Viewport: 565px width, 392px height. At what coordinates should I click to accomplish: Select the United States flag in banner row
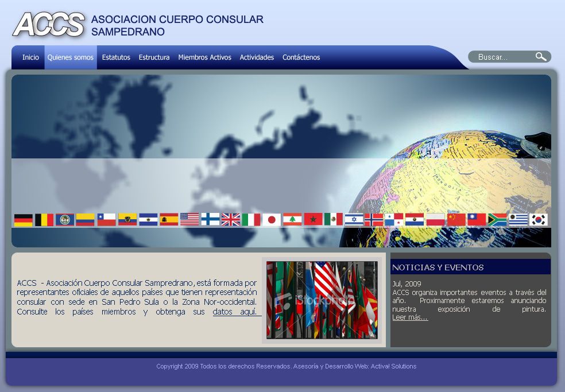click(189, 220)
